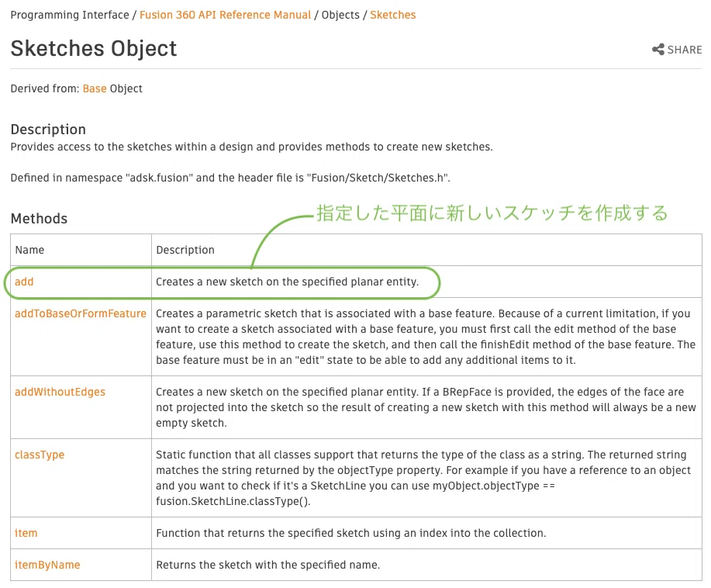Click 'Creates a new sketch on the specified planar entity.'
This screenshot has width=711, height=588.
[x=287, y=282]
